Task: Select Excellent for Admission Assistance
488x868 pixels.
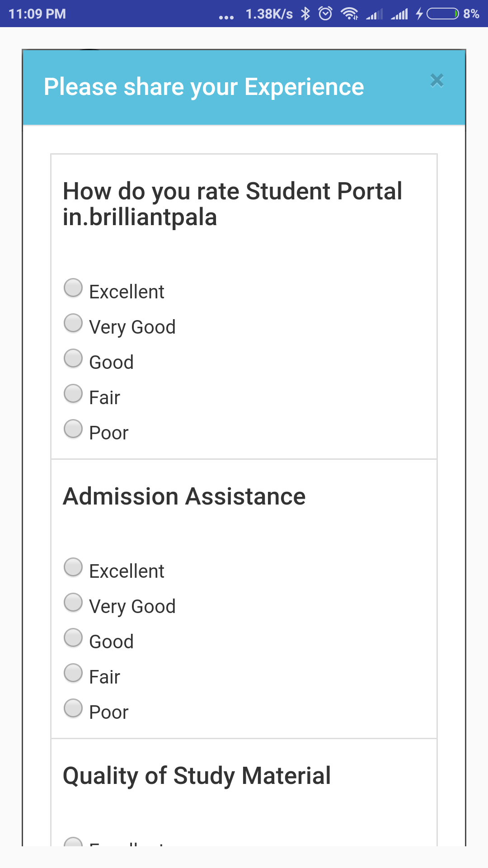Action: tap(73, 567)
